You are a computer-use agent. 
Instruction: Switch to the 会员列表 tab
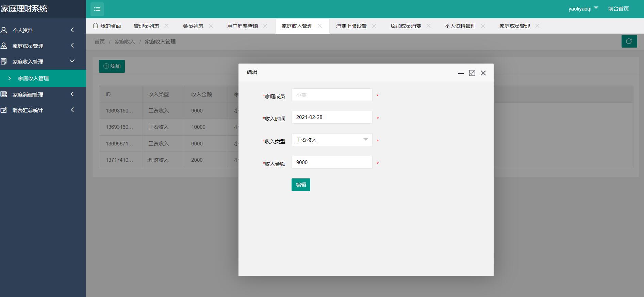click(193, 26)
